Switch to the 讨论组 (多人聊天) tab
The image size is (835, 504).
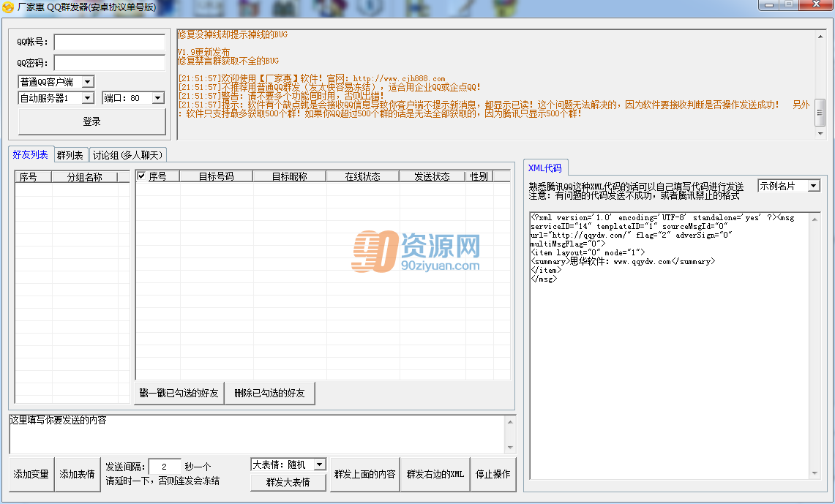[127, 155]
